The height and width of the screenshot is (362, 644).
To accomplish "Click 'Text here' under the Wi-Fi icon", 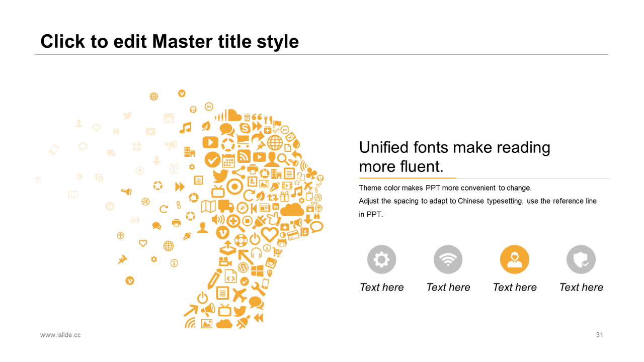I will point(448,287).
